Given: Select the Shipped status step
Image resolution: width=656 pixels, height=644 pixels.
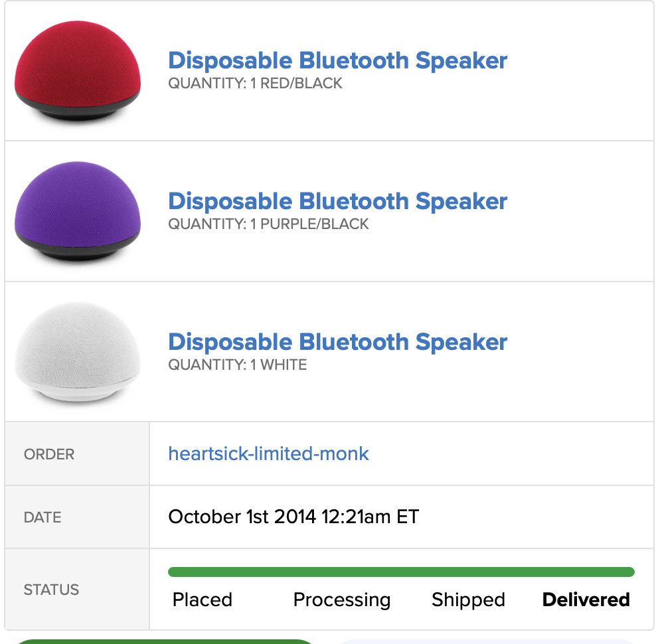Looking at the screenshot, I should click(468, 600).
